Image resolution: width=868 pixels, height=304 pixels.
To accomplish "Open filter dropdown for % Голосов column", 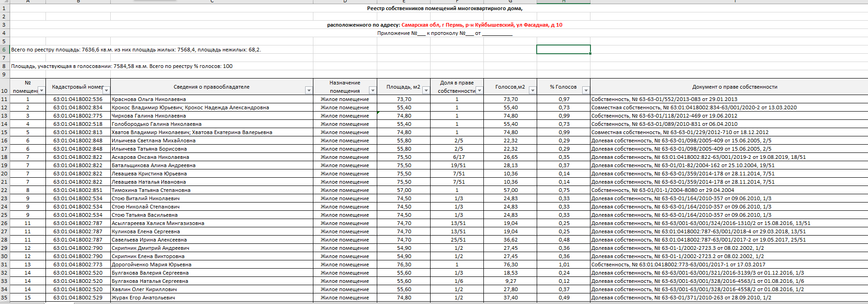I will coord(586,90).
